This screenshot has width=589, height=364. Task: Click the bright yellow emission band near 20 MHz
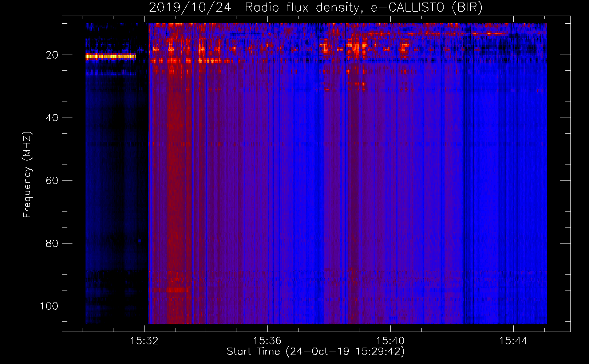[111, 56]
